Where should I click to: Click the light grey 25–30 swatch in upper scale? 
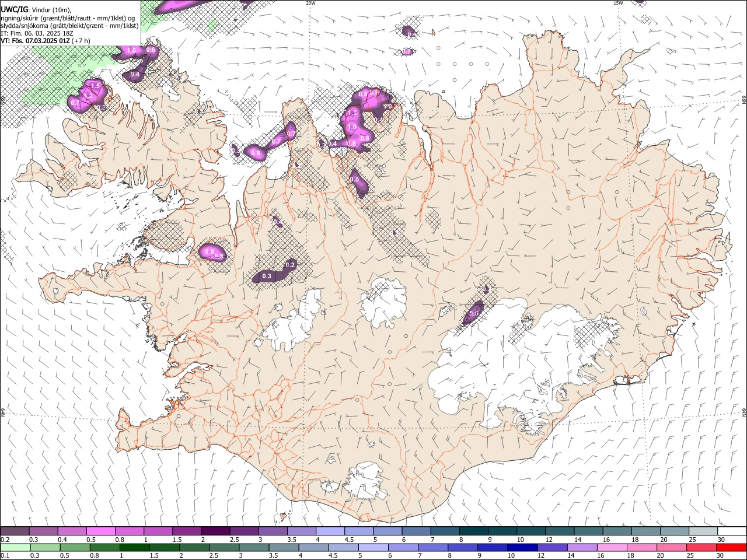click(702, 531)
